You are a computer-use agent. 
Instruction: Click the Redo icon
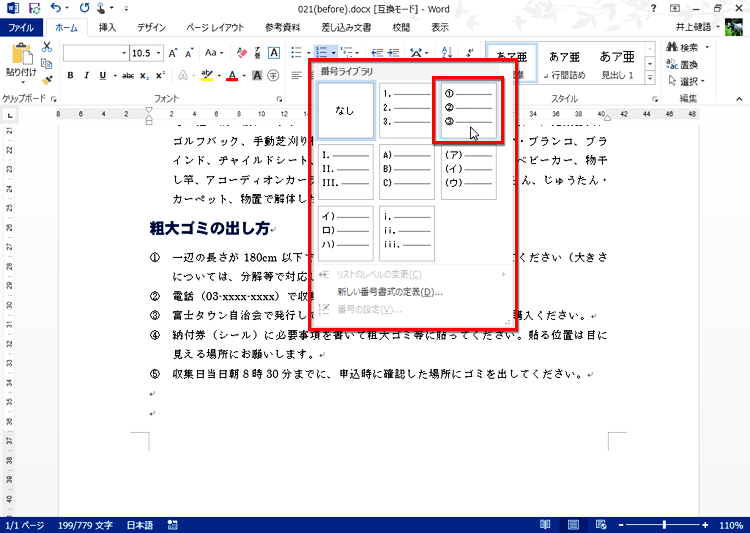[85, 8]
